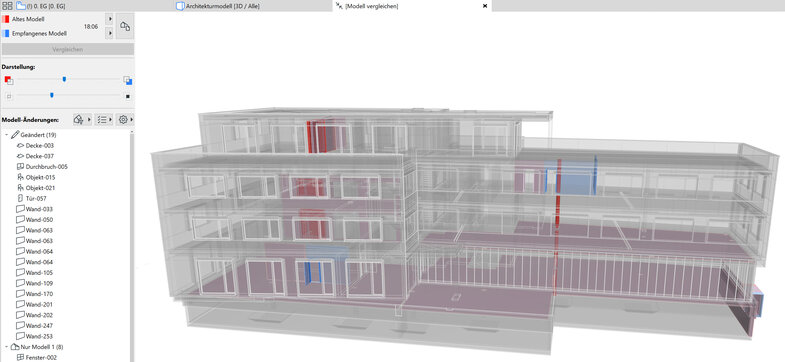Click the solid black square opacity icon

128,96
